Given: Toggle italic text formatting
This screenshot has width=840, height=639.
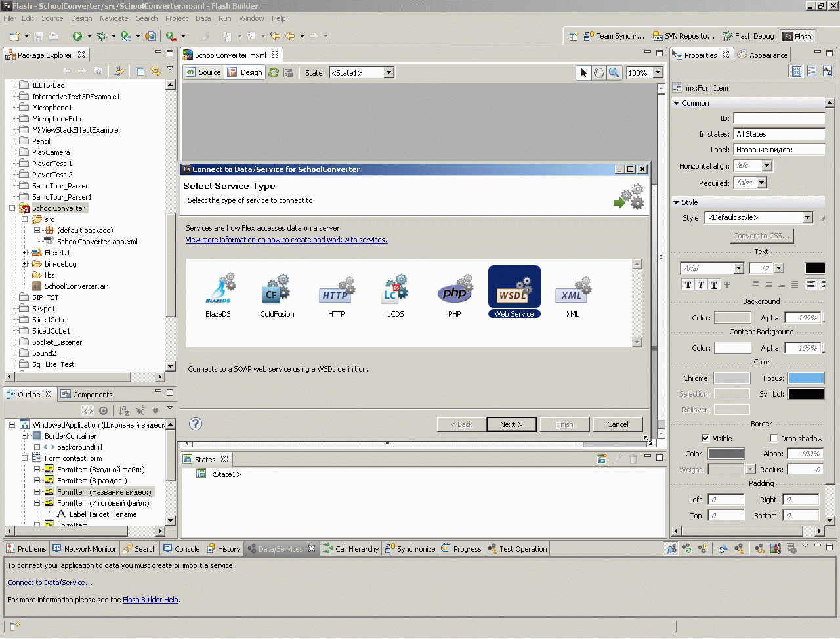Looking at the screenshot, I should click(x=701, y=284).
